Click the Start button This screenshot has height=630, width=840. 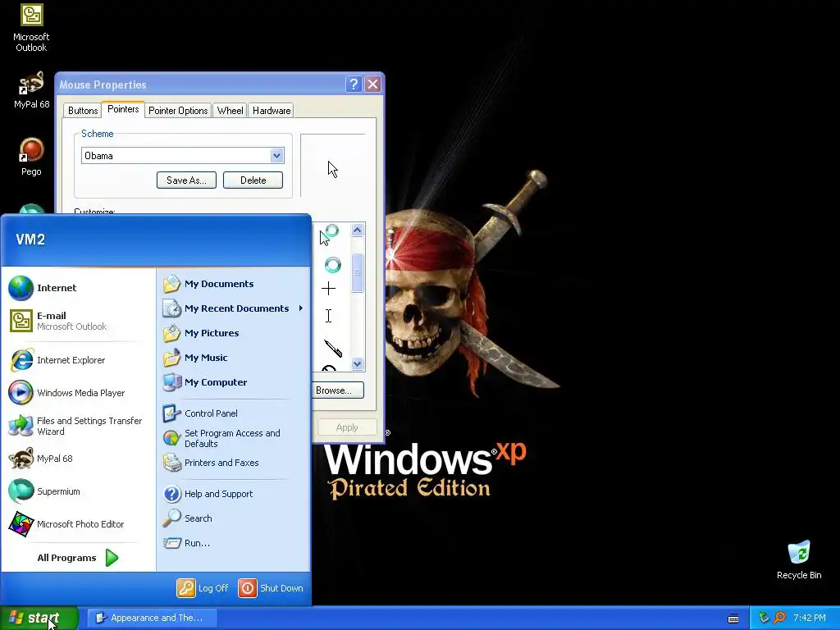39,618
